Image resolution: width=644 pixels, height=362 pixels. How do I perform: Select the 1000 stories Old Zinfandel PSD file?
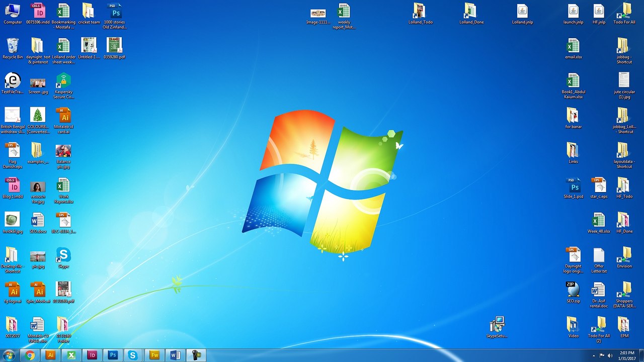coord(115,16)
